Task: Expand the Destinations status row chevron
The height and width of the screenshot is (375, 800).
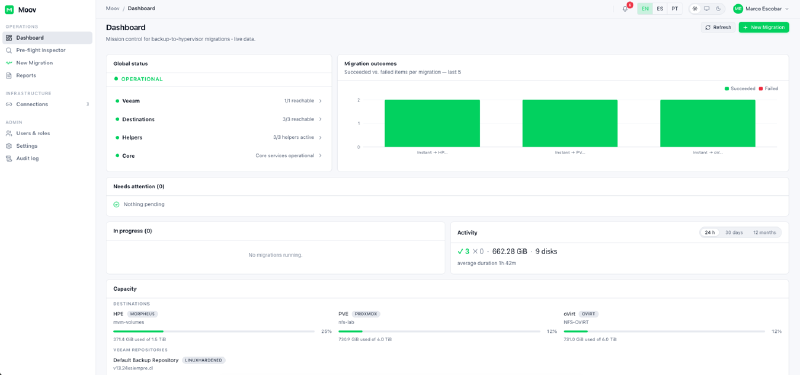Action: pos(320,119)
